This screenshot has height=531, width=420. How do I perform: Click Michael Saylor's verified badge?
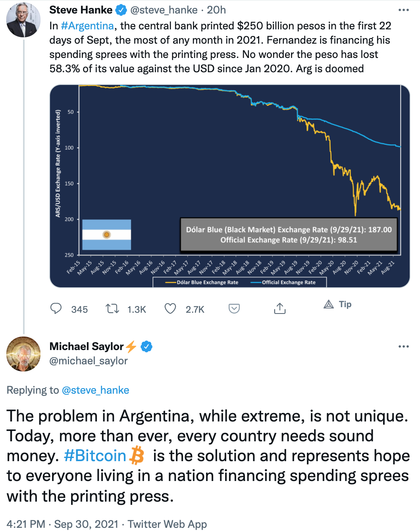147,346
